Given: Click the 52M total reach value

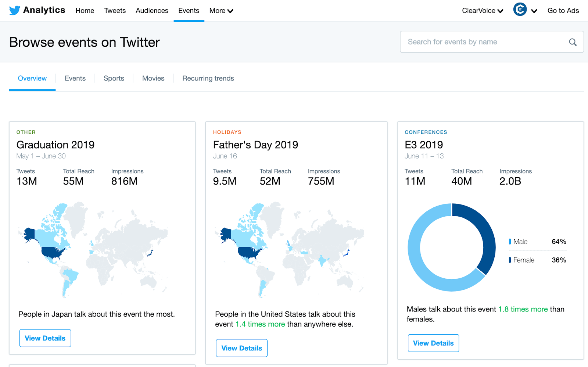Looking at the screenshot, I should (x=270, y=181).
